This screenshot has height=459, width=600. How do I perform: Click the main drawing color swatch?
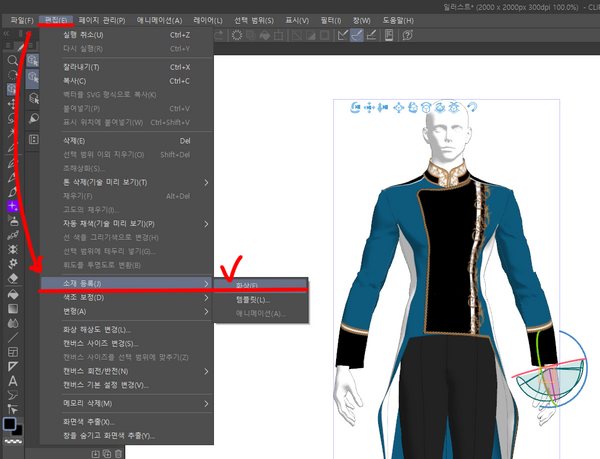click(9, 423)
